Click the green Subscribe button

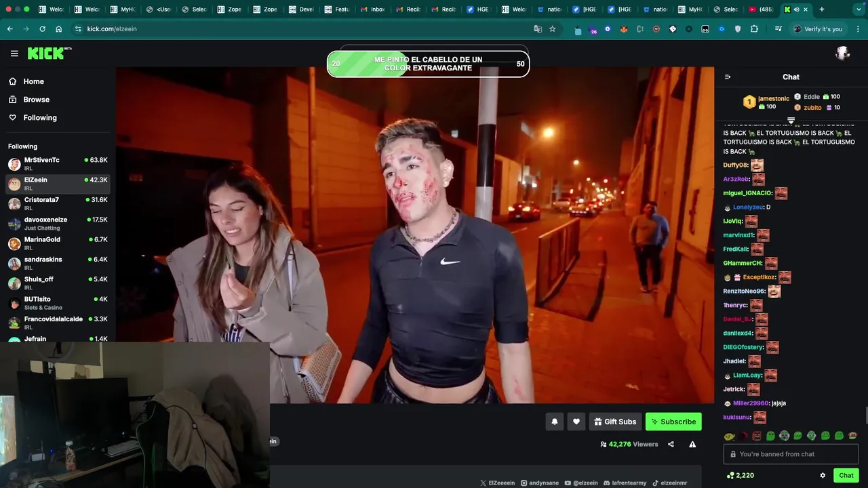point(673,422)
